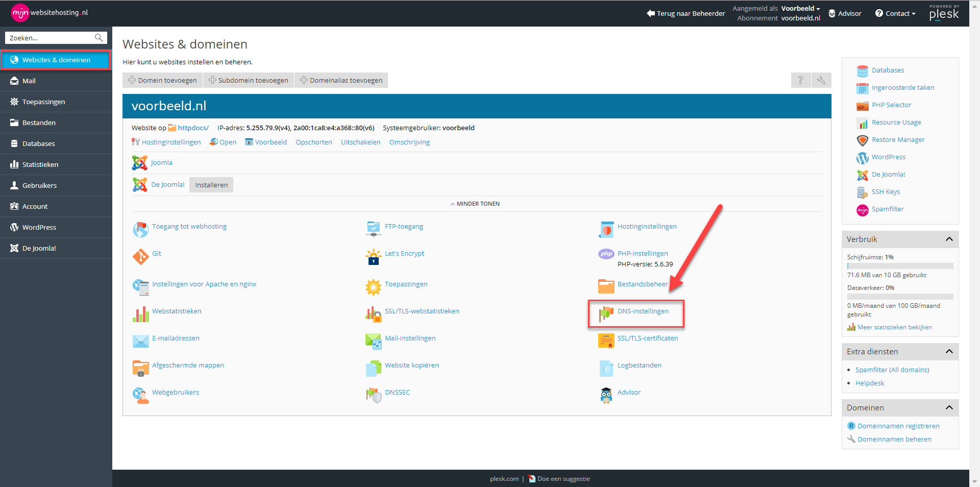Open Toepassingen in the sidebar
Screen dimensions: 980x487
click(56, 102)
